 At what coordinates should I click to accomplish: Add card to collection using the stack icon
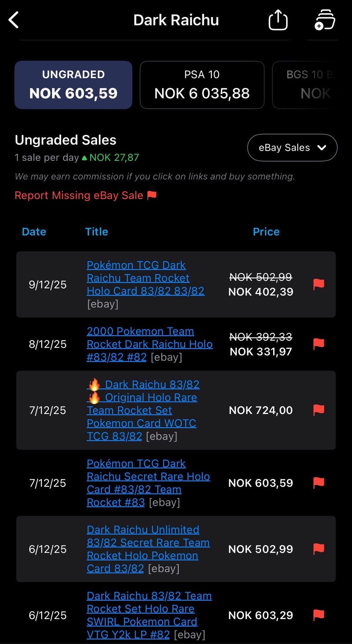[x=324, y=20]
